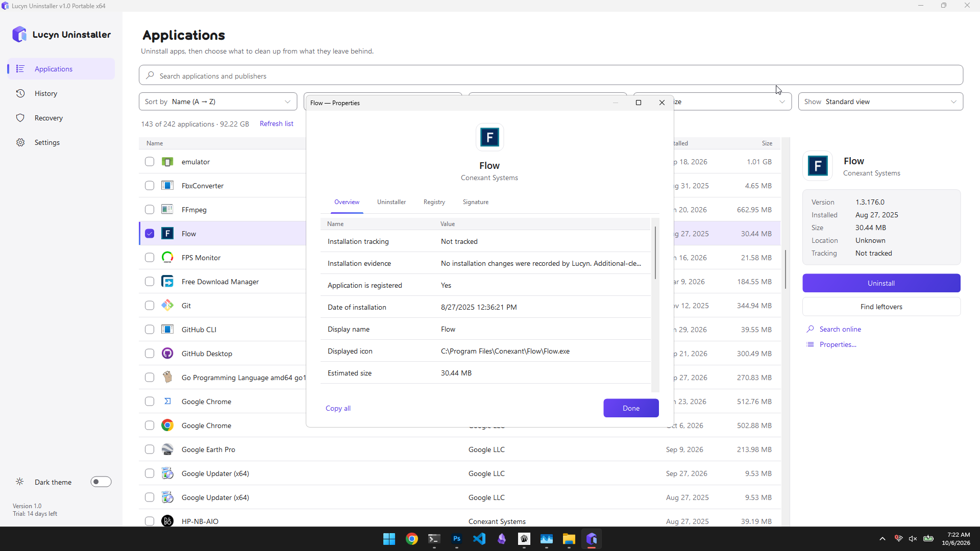Click the Flow icon in details panel
Viewport: 980px width, 551px height.
(818, 166)
